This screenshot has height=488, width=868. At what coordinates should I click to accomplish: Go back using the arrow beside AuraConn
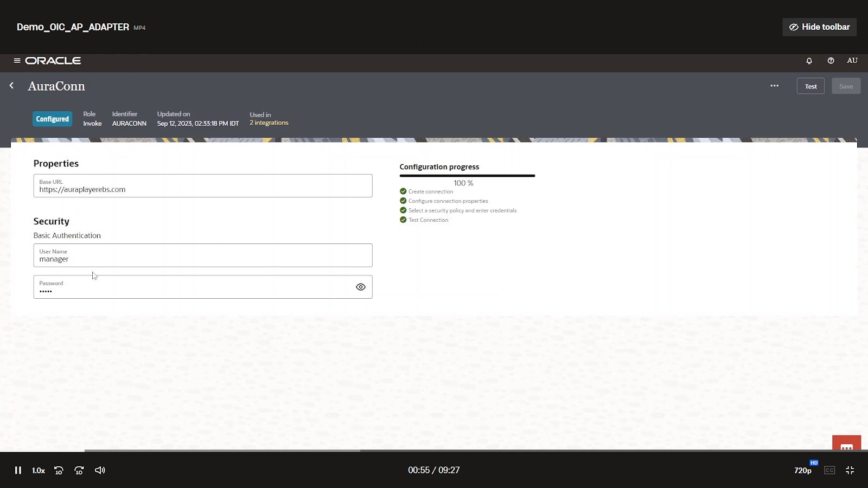[11, 86]
